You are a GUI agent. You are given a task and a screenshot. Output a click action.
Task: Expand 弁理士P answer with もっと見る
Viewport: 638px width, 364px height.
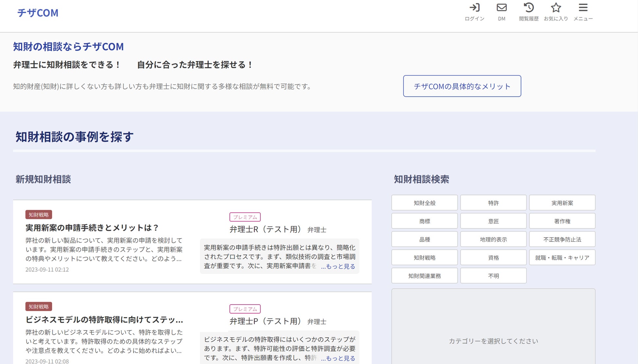338,358
